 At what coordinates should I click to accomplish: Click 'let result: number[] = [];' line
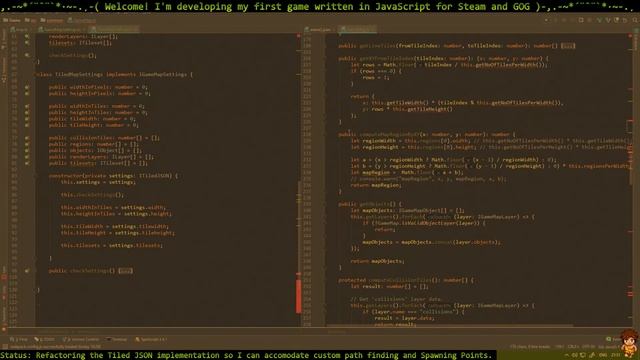[390, 287]
